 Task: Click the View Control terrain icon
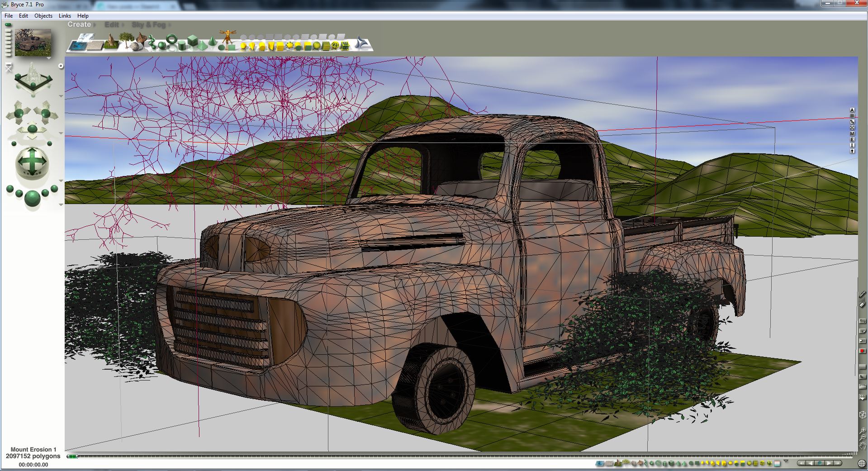tap(33, 78)
